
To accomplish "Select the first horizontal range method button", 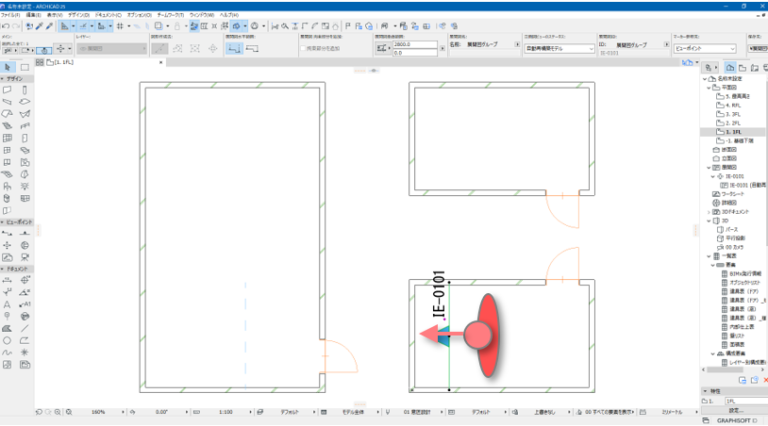I will 234,48.
